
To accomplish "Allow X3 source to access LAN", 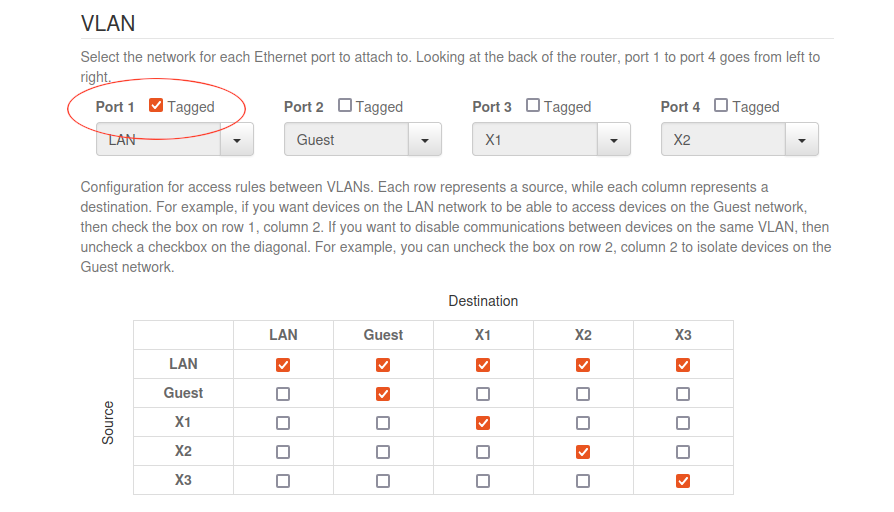I will [283, 481].
